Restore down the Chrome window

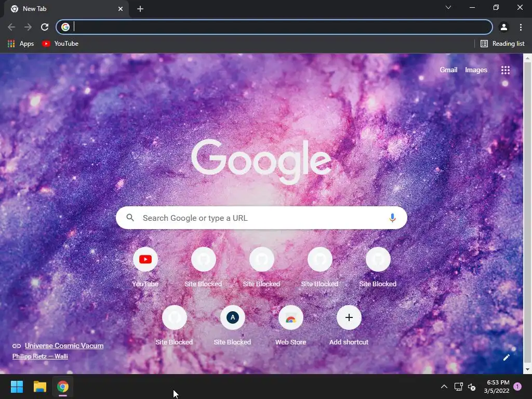pos(496,7)
